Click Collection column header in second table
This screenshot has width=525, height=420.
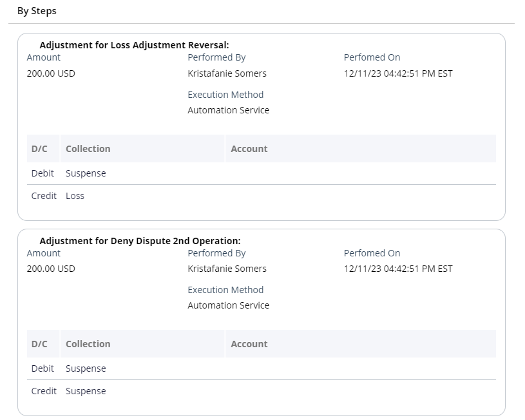pos(142,344)
